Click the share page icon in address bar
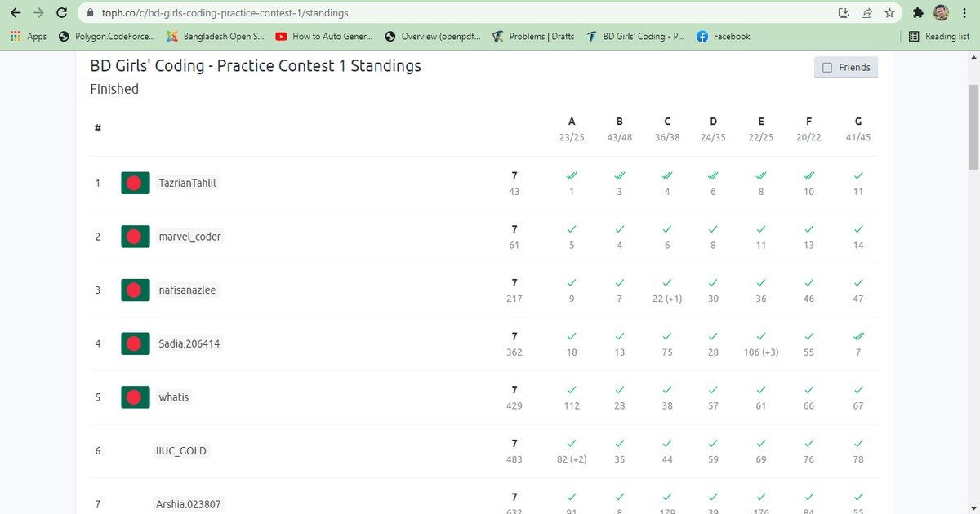 (866, 13)
